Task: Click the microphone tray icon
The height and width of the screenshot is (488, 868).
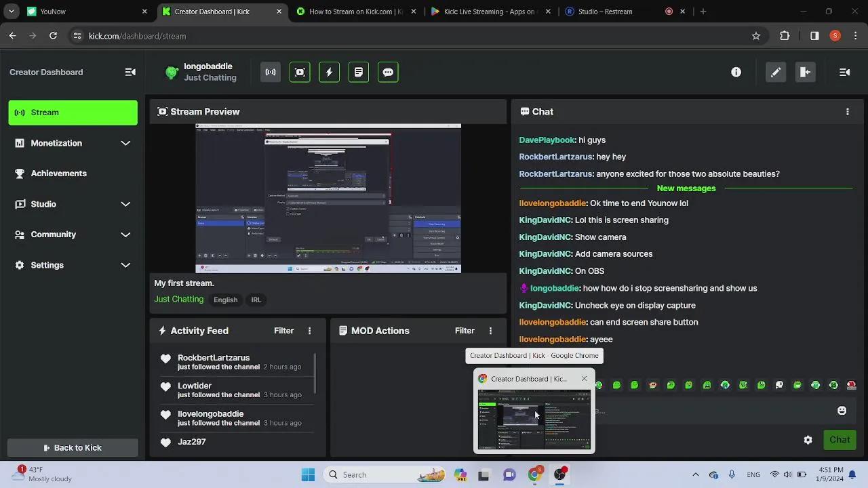Action: point(732,475)
